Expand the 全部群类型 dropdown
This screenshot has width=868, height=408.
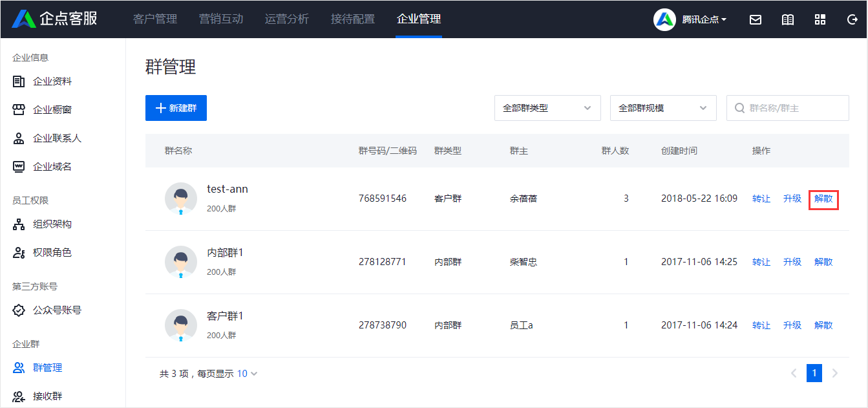coord(547,108)
